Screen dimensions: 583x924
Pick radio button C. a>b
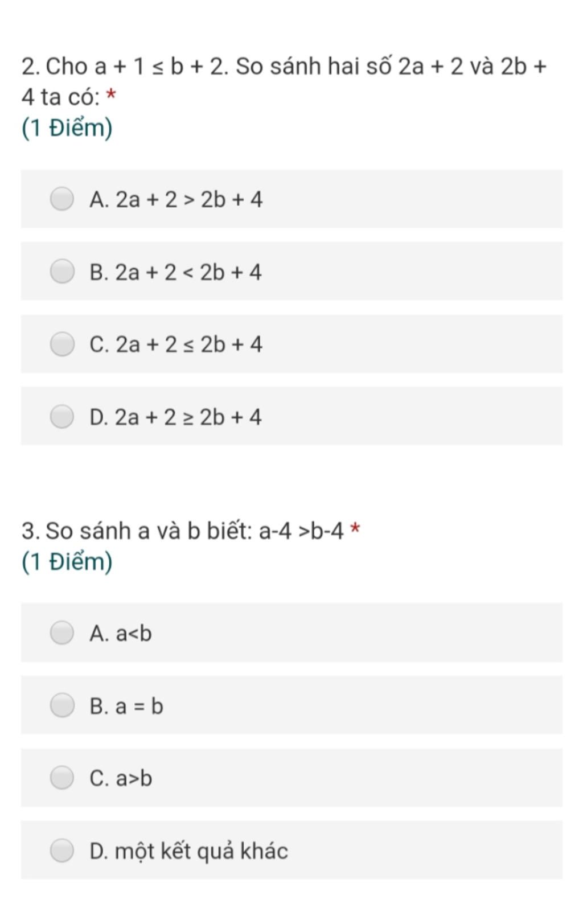pos(62,777)
